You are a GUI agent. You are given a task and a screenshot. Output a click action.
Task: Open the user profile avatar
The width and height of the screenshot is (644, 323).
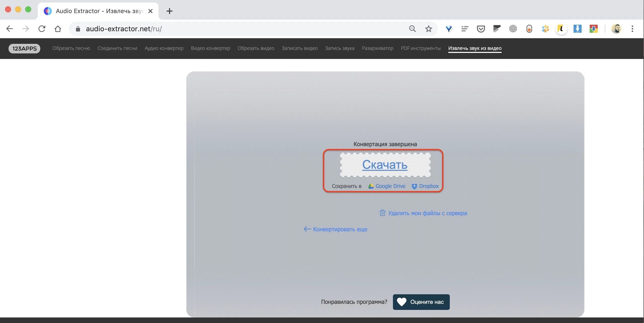pyautogui.click(x=616, y=29)
